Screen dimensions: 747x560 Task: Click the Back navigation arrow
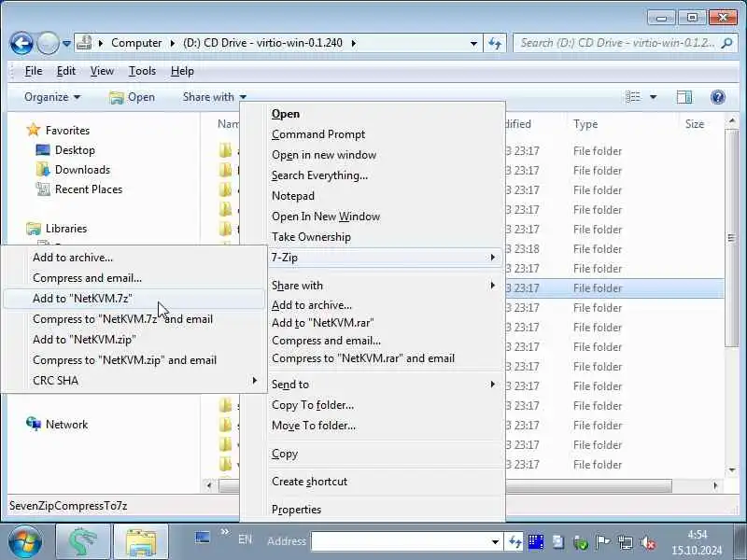[21, 43]
